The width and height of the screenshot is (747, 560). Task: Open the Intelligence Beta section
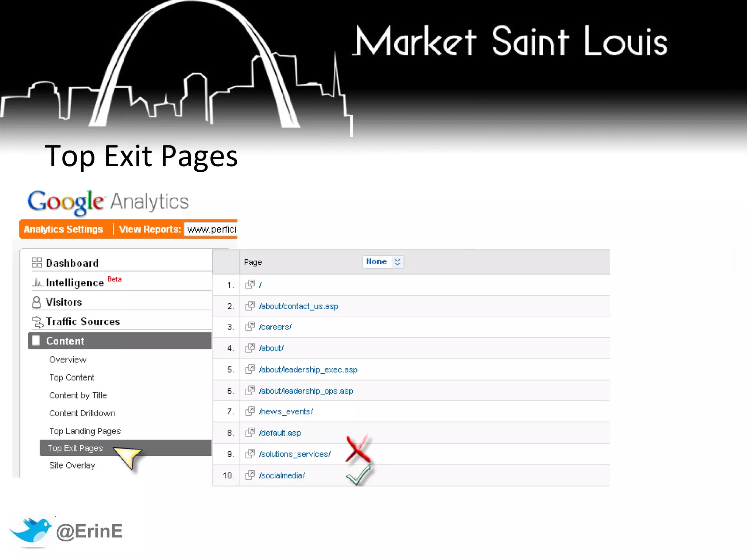(75, 283)
